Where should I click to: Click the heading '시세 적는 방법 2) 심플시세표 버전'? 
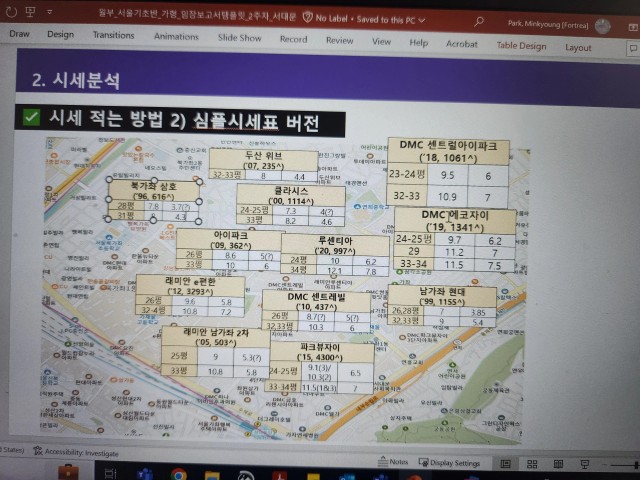pyautogui.click(x=184, y=121)
